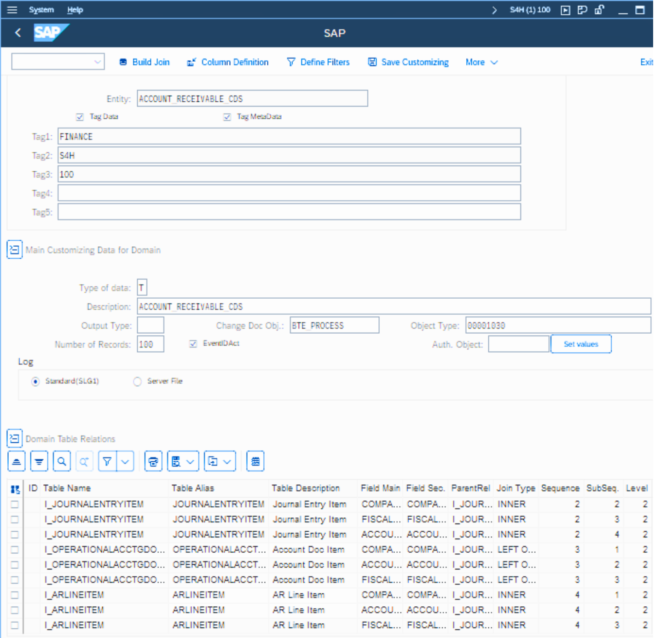
Task: Uncheck the Tag Data checkbox
Action: pos(80,117)
